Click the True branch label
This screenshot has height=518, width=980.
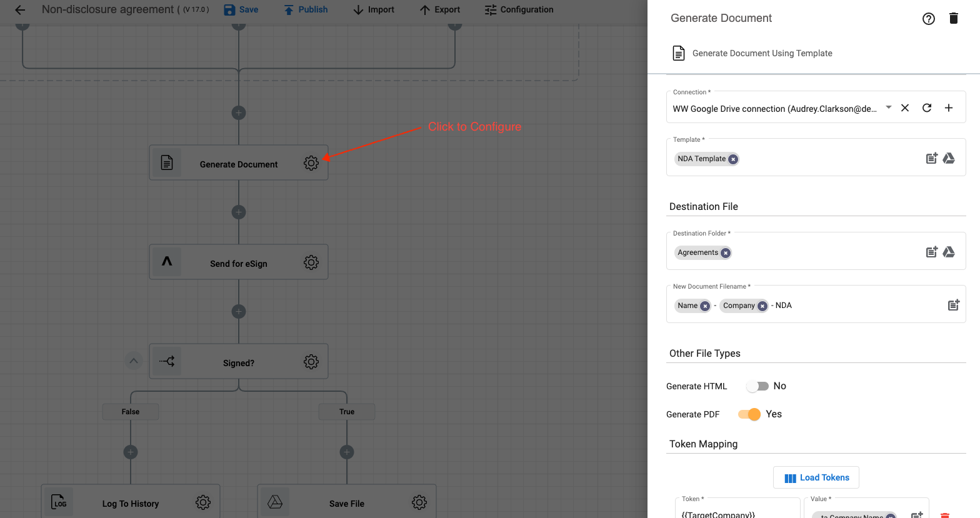pos(347,412)
